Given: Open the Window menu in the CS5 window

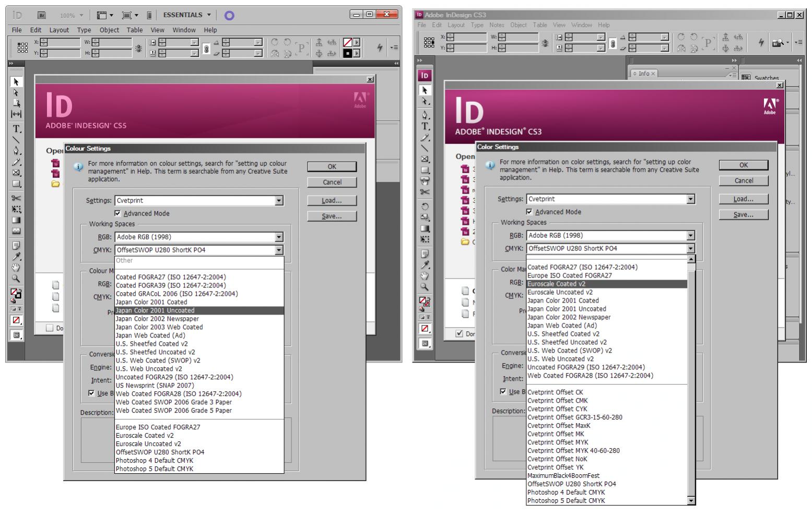Looking at the screenshot, I should pos(184,30).
